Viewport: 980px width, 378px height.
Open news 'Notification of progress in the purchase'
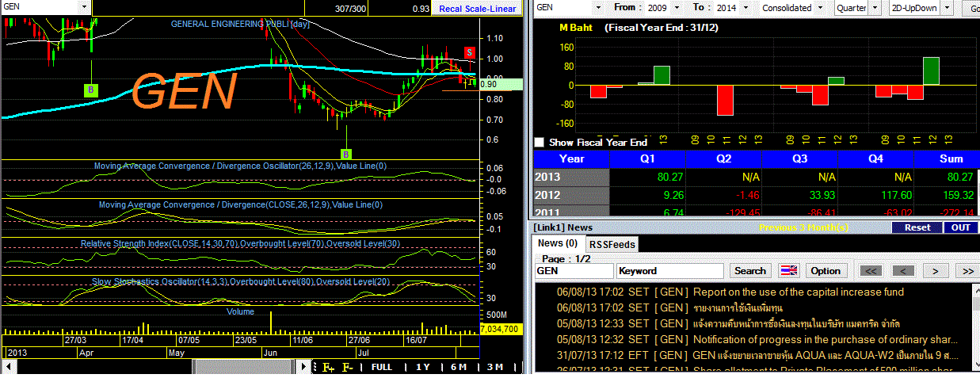pyautogui.click(x=826, y=339)
